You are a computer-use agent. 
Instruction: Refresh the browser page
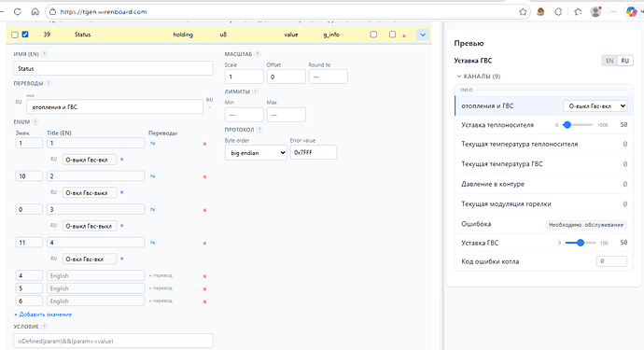(17, 12)
